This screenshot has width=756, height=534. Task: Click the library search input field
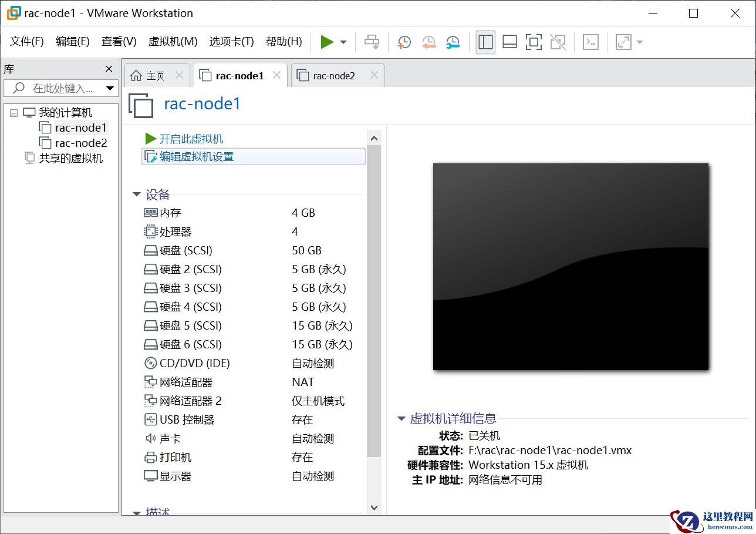[62, 89]
